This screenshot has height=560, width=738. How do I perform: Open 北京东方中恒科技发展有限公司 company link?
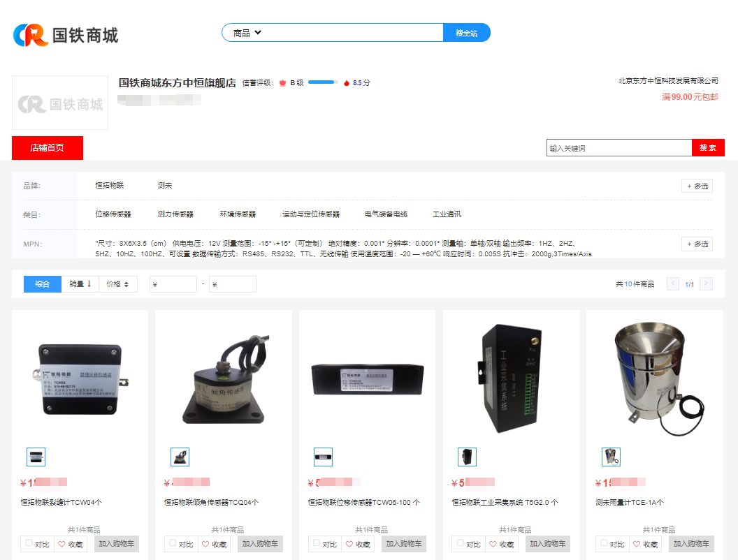tap(668, 81)
